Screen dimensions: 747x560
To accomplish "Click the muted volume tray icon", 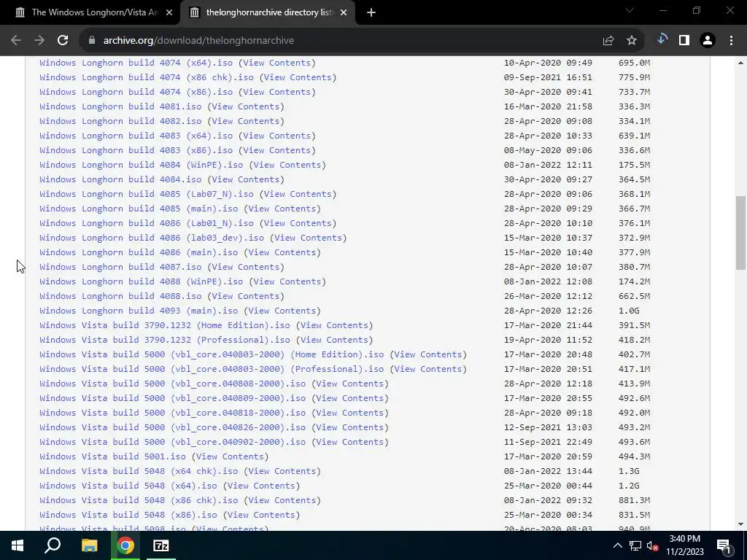I will 653,545.
